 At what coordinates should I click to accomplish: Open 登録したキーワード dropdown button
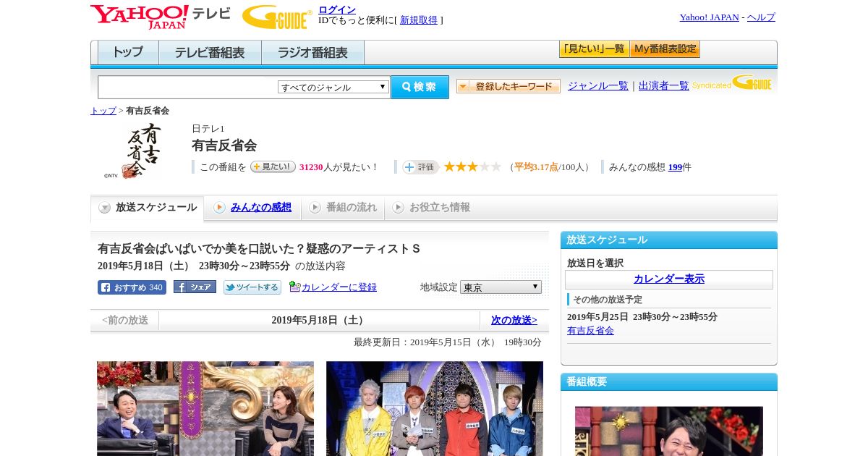tap(509, 86)
